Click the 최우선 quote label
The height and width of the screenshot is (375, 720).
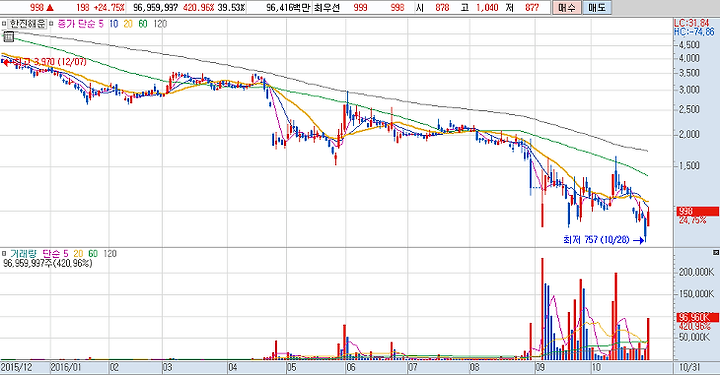tap(326, 8)
